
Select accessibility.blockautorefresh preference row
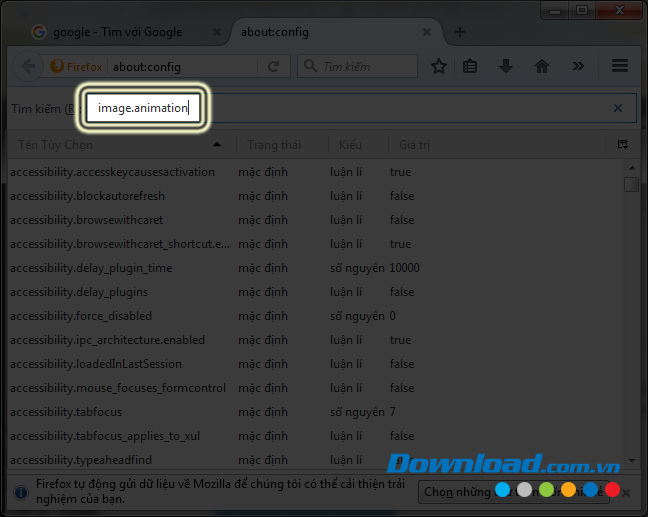tap(88, 196)
